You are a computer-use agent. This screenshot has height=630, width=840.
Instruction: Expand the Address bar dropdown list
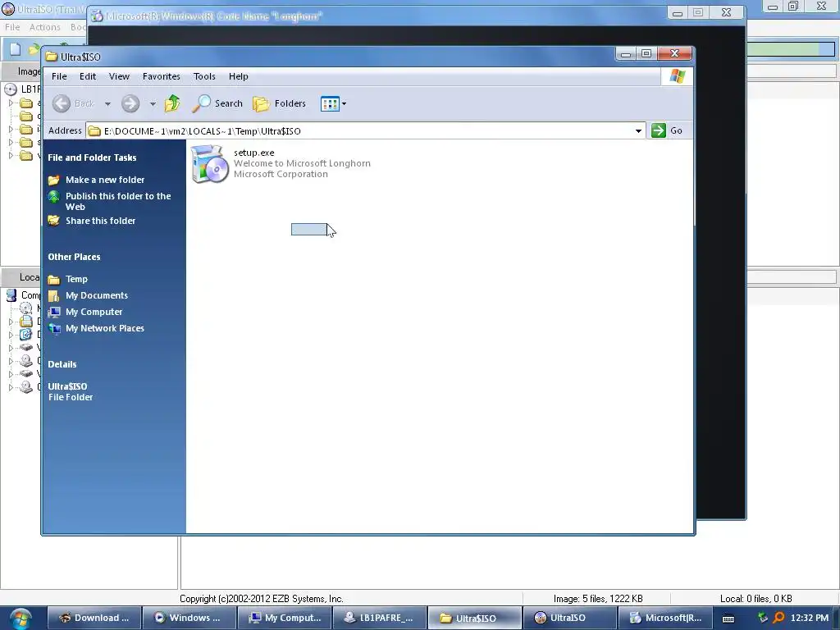pyautogui.click(x=638, y=130)
